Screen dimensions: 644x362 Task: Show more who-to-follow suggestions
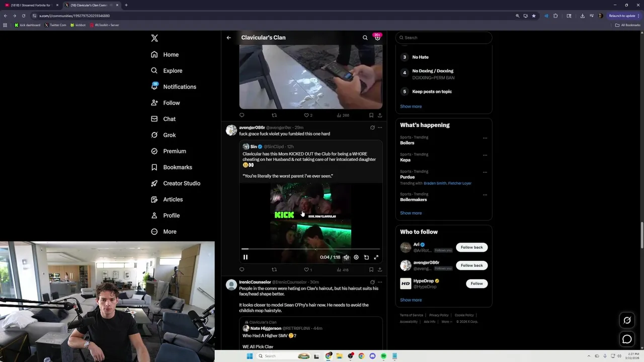(411, 300)
